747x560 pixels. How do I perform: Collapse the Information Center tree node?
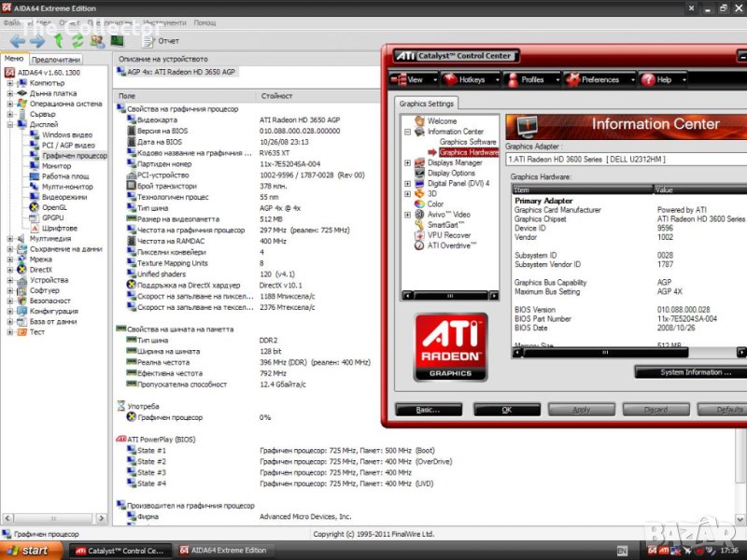[408, 132]
